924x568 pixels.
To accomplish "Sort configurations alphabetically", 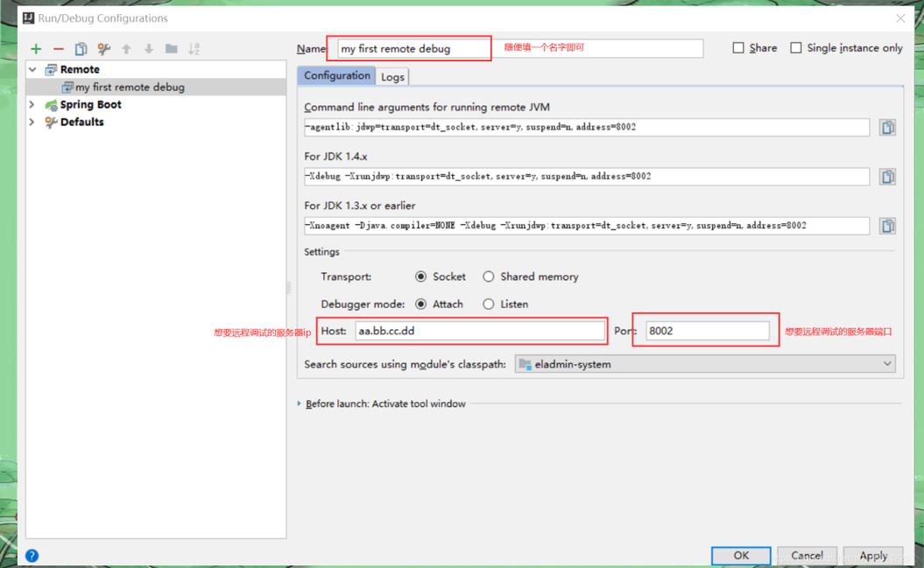I will click(x=194, y=49).
